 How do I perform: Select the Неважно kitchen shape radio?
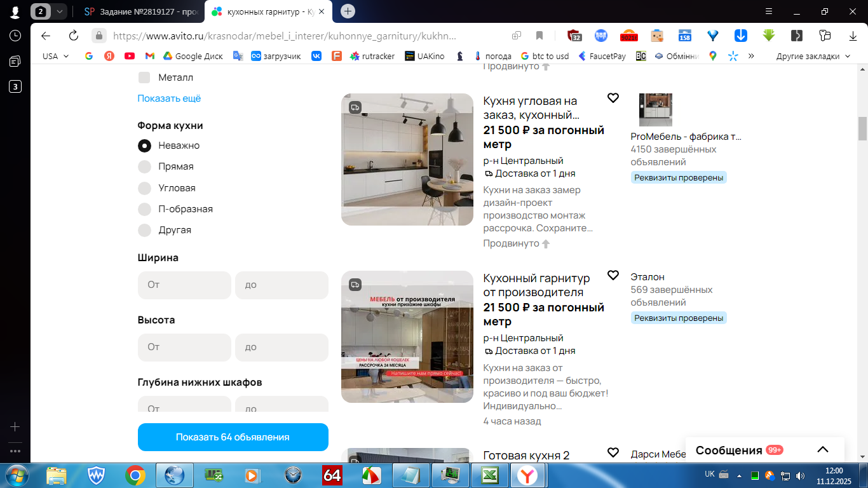(x=144, y=146)
